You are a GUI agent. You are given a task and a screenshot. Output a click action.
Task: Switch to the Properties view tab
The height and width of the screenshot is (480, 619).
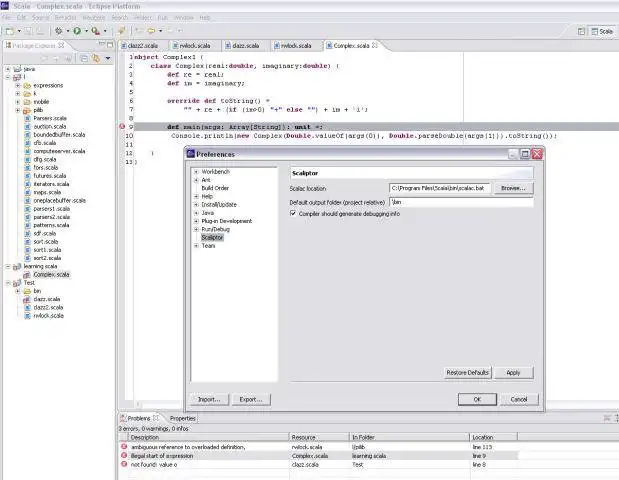(x=182, y=418)
